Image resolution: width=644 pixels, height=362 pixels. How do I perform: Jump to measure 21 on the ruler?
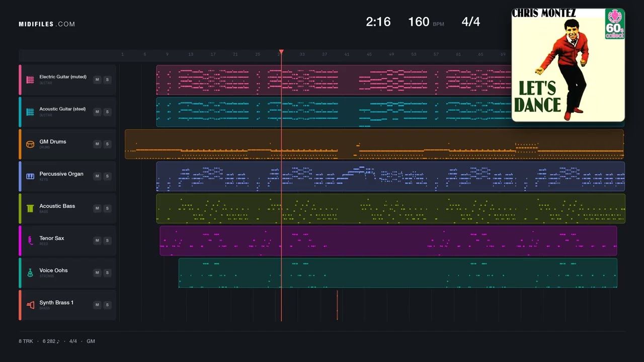pyautogui.click(x=235, y=54)
